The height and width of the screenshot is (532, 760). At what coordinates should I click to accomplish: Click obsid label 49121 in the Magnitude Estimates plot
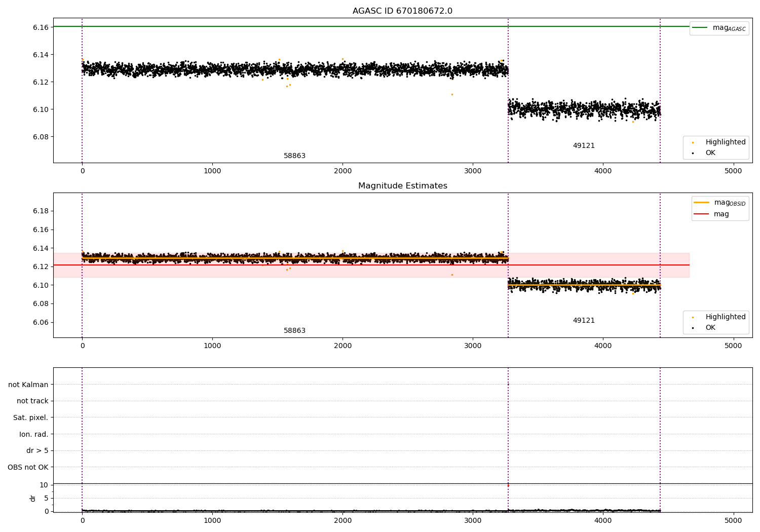coord(584,321)
